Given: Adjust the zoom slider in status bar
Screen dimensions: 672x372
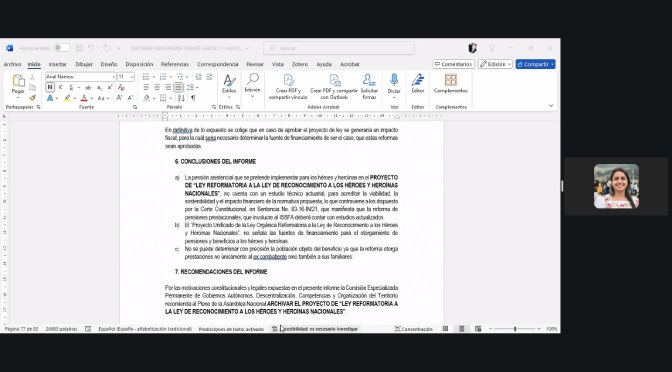Looking at the screenshot, I should pos(515,329).
